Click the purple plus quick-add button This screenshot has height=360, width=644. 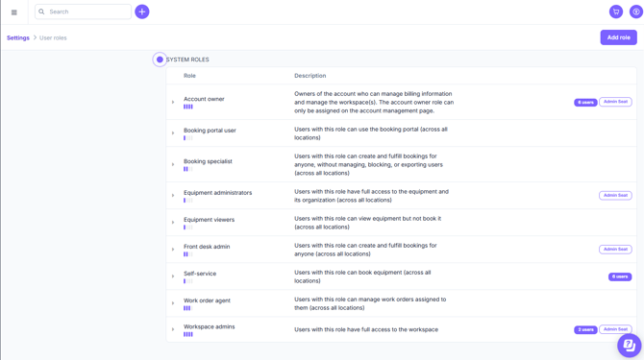point(142,12)
